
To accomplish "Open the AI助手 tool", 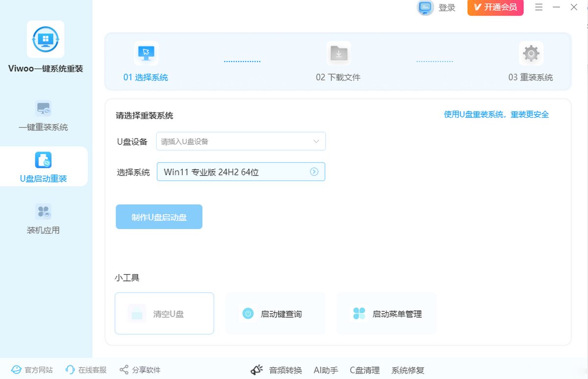I will click(x=326, y=370).
